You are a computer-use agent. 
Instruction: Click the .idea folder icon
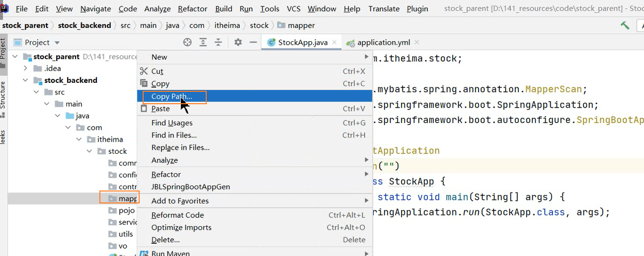pyautogui.click(x=37, y=68)
